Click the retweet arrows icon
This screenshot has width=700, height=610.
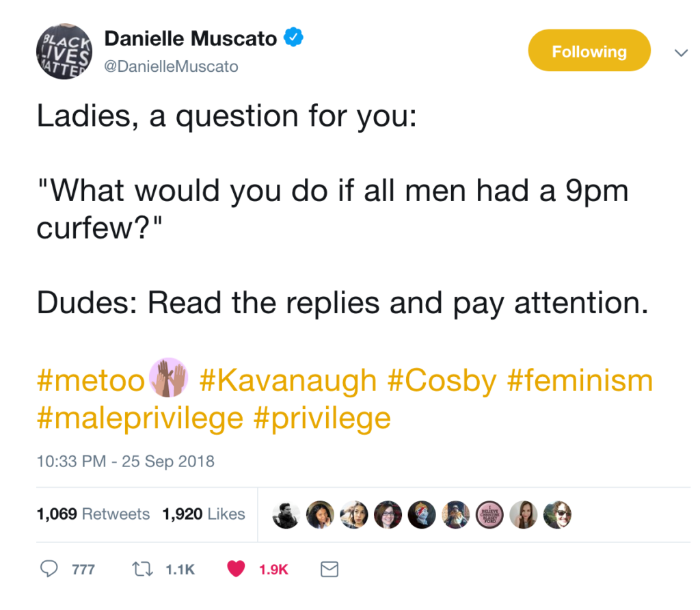pos(142,569)
